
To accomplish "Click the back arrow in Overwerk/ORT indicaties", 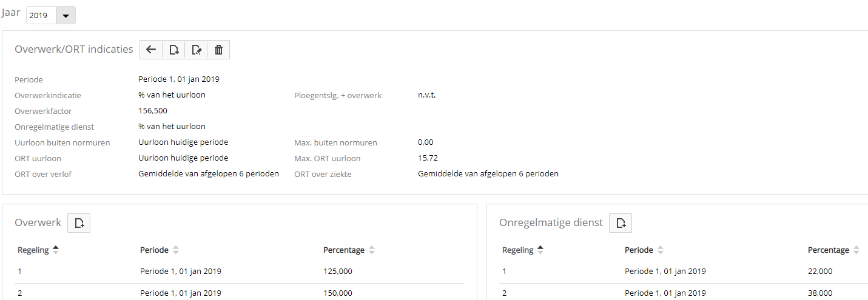I will (x=151, y=50).
